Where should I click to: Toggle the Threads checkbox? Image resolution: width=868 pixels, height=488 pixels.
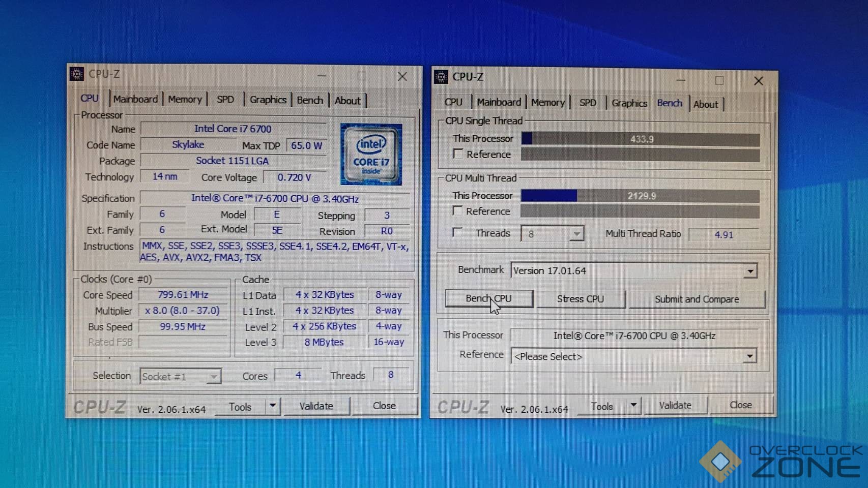click(457, 232)
